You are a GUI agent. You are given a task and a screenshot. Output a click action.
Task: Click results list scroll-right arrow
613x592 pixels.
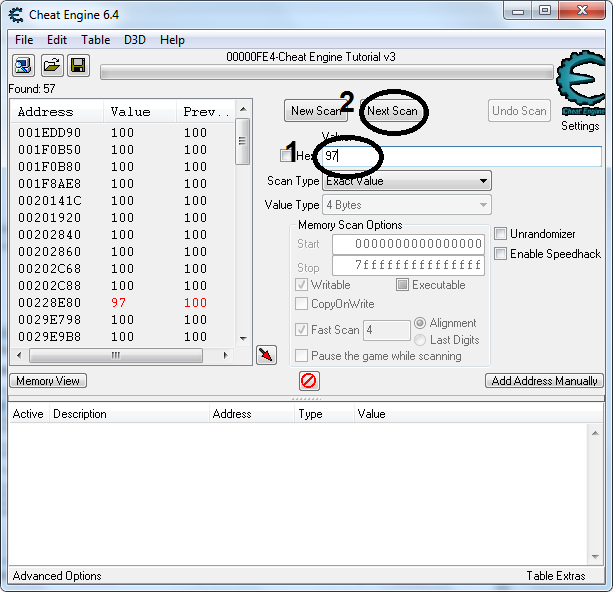(226, 355)
